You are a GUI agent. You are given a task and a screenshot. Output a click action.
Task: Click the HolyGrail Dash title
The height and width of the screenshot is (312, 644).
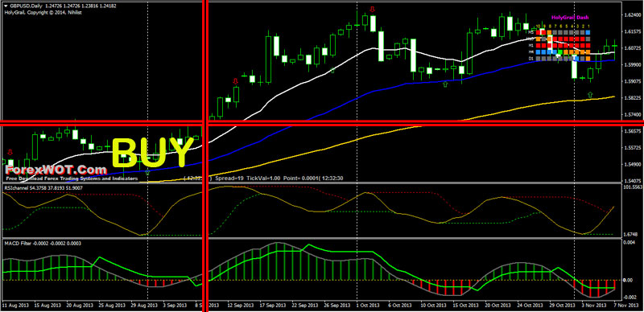click(x=570, y=18)
